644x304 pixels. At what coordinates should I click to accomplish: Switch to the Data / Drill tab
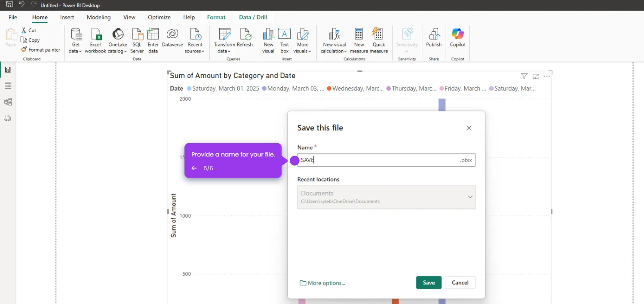[253, 17]
